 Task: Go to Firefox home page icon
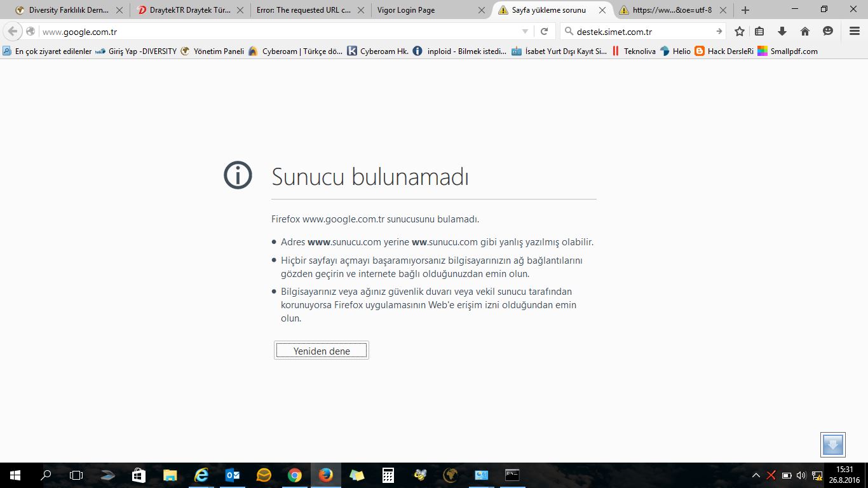(x=804, y=32)
